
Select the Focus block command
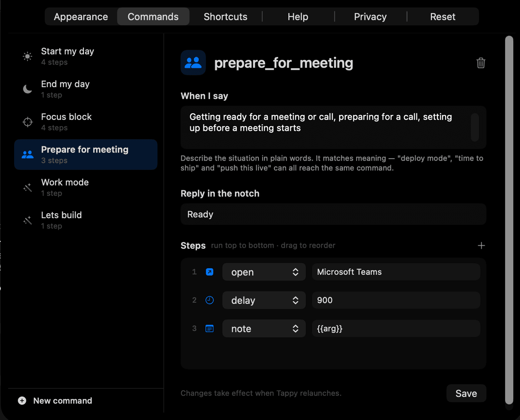pos(86,122)
